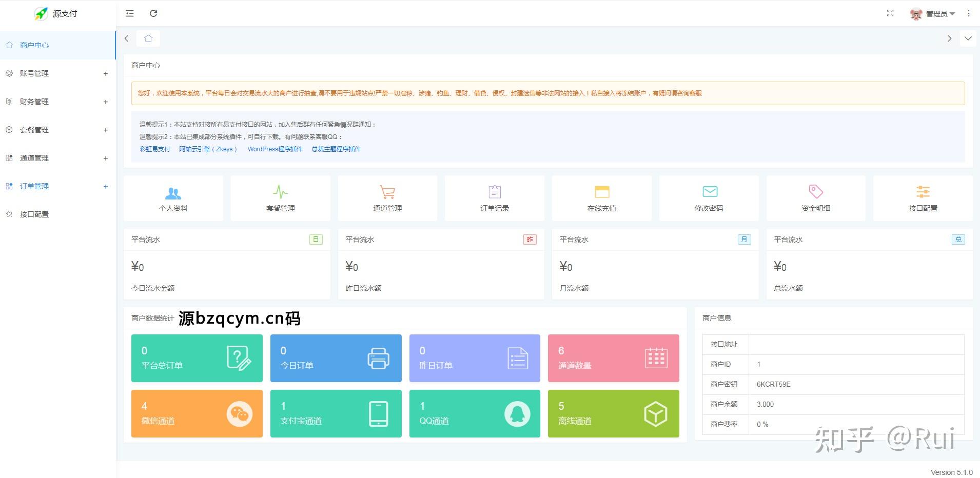Open the 阿帕云引擎 (Zkeys) link
This screenshot has height=478, width=980.
point(208,149)
